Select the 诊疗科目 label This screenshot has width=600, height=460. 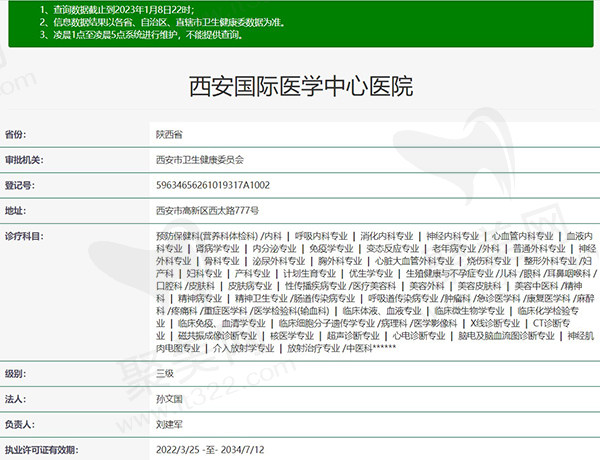click(24, 236)
